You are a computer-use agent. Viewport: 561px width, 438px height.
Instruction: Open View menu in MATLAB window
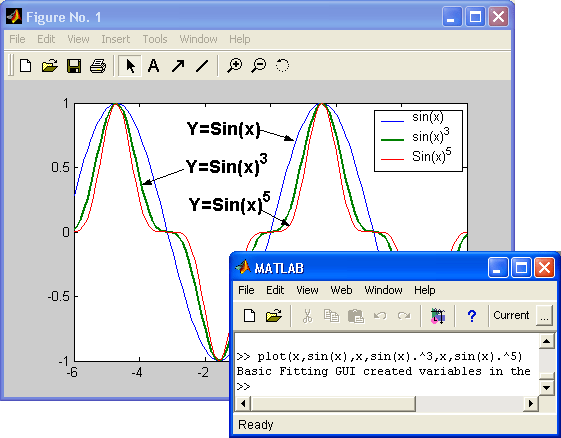click(307, 290)
